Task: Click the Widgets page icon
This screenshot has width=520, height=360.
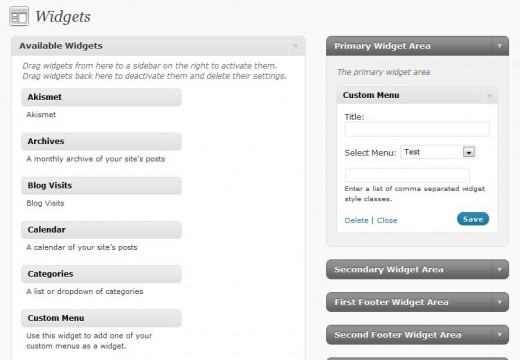Action: click(19, 16)
